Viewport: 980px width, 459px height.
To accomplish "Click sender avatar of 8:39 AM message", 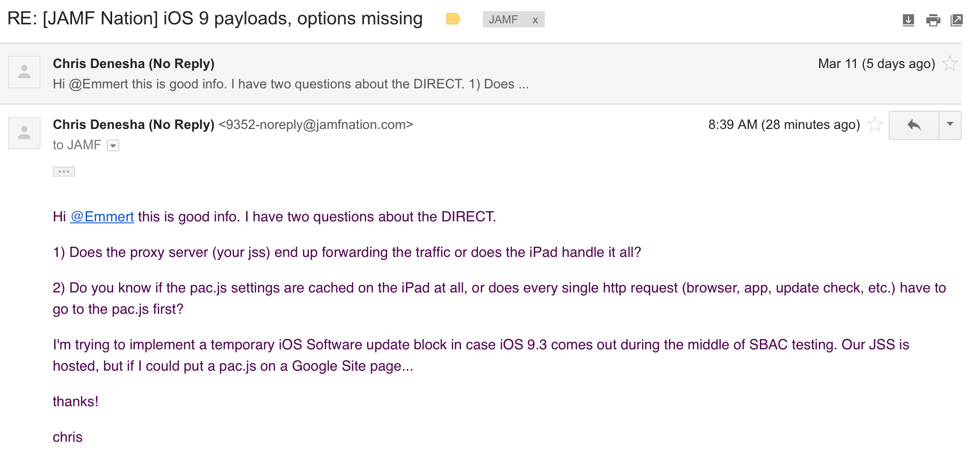I will pyautogui.click(x=24, y=133).
